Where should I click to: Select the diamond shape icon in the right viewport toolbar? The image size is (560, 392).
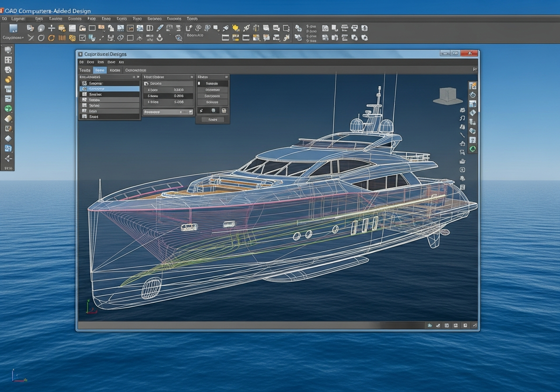(472, 112)
